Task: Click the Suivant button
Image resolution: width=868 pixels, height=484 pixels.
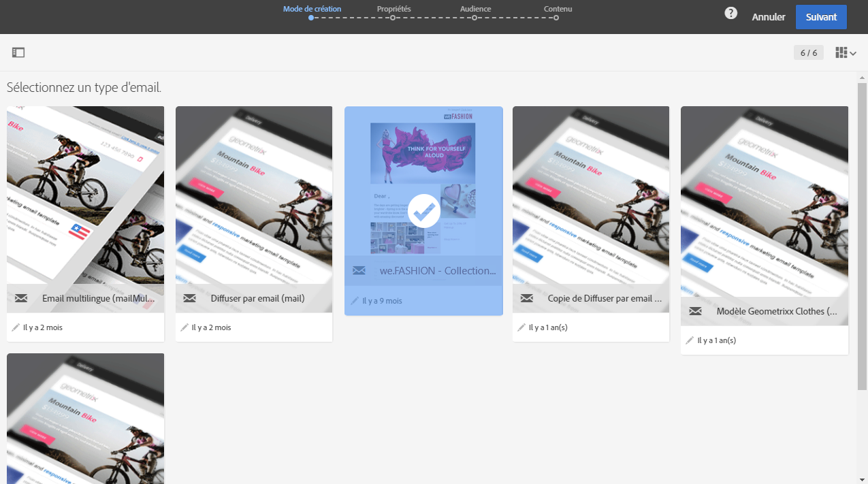Action: (x=821, y=17)
